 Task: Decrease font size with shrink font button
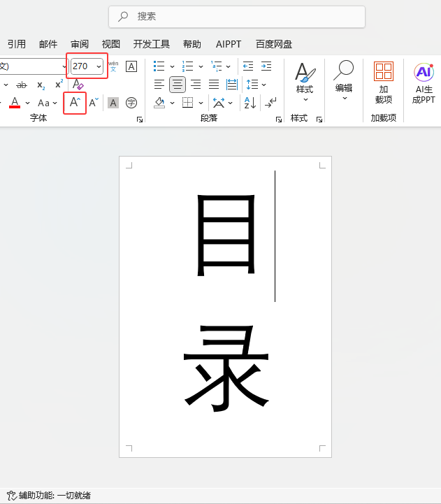click(x=94, y=103)
